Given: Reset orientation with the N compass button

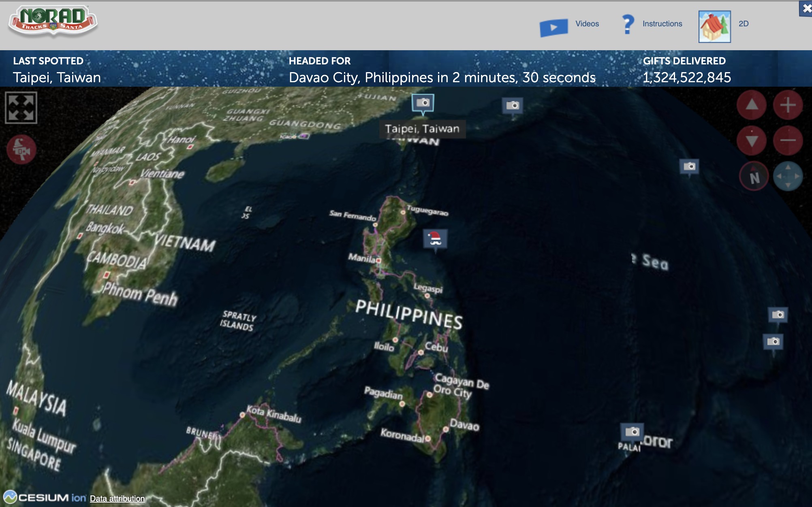Looking at the screenshot, I should 754,177.
